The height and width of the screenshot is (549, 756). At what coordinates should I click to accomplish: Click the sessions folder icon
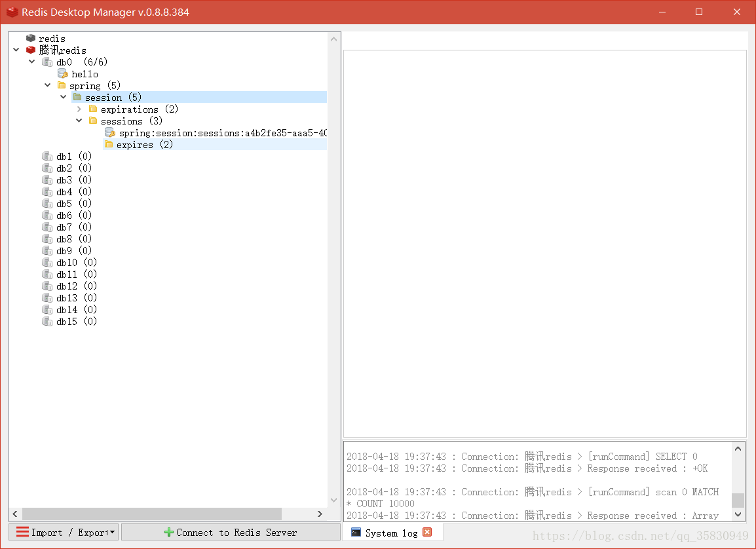(x=93, y=121)
